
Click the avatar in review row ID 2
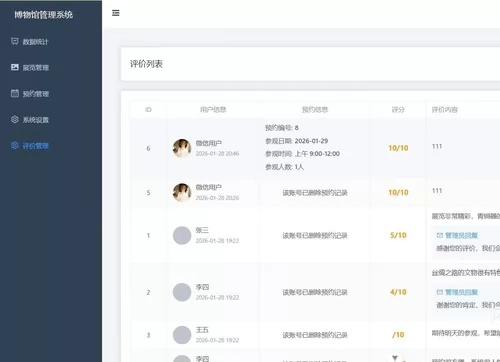coord(182,292)
